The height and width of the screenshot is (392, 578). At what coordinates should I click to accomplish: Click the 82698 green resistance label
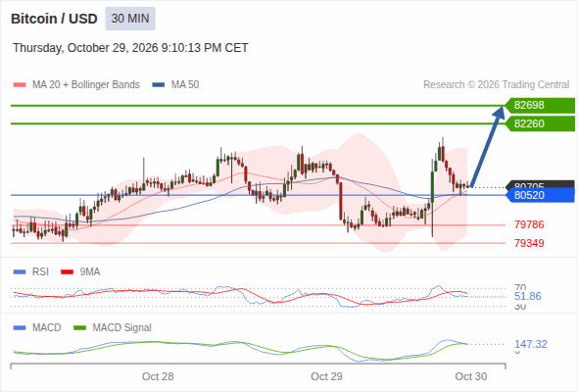coord(540,106)
